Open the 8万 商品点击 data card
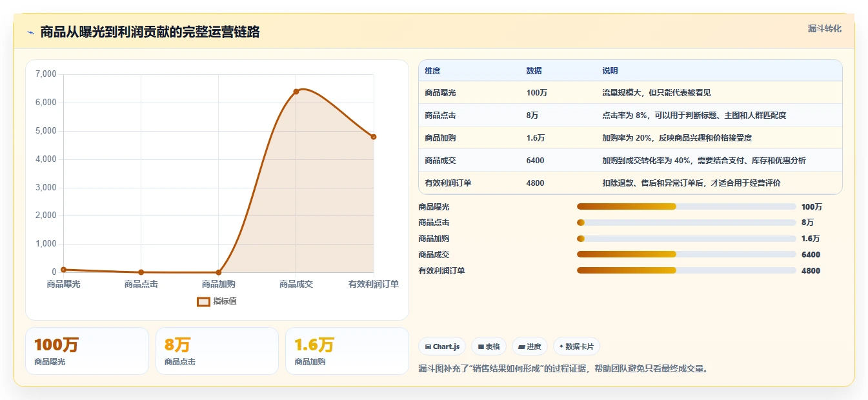 tap(217, 351)
